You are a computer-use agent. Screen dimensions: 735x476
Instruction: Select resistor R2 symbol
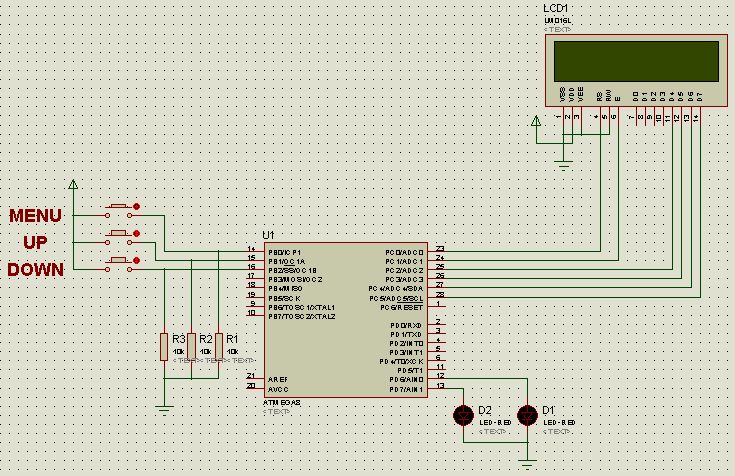(x=191, y=347)
